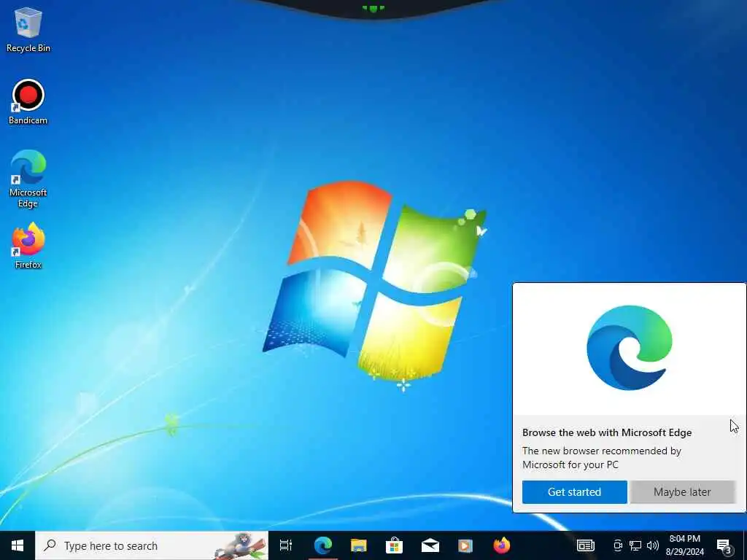Click the search highlights illustration in search box
The width and height of the screenshot is (747, 560).
[240, 545]
